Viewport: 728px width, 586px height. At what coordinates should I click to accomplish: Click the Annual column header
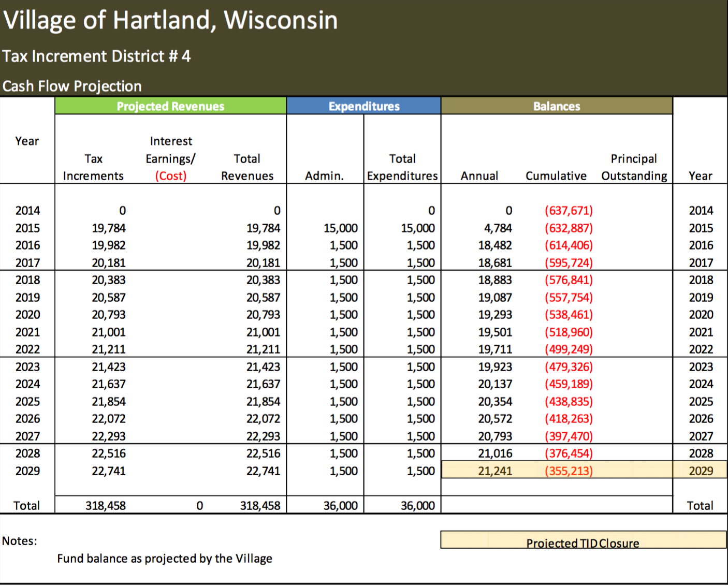click(479, 176)
